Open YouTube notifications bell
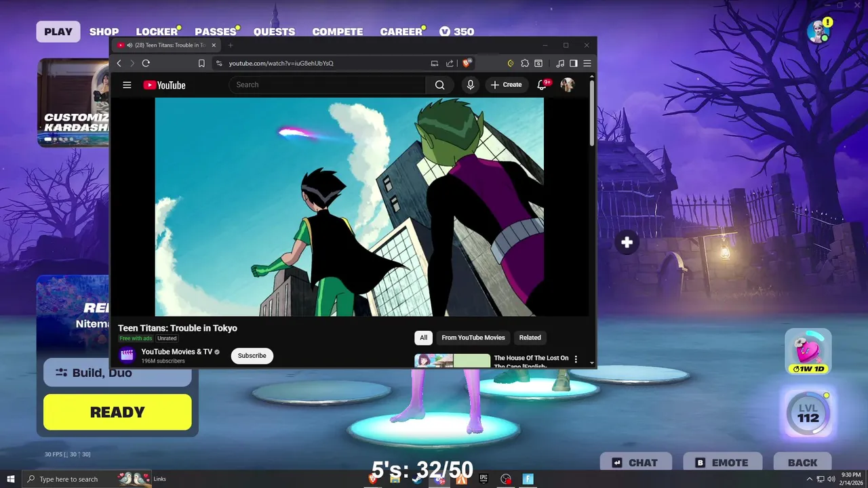This screenshot has width=868, height=488. point(542,85)
